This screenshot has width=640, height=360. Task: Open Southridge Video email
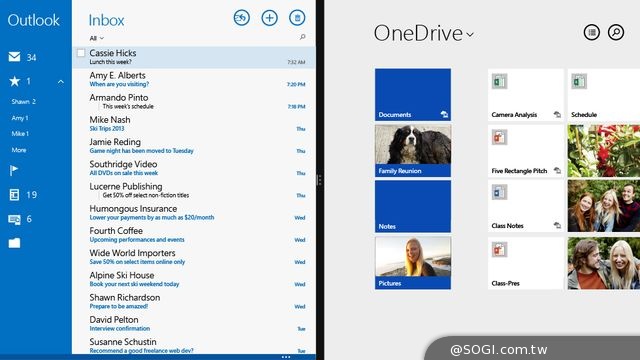[x=194, y=168]
